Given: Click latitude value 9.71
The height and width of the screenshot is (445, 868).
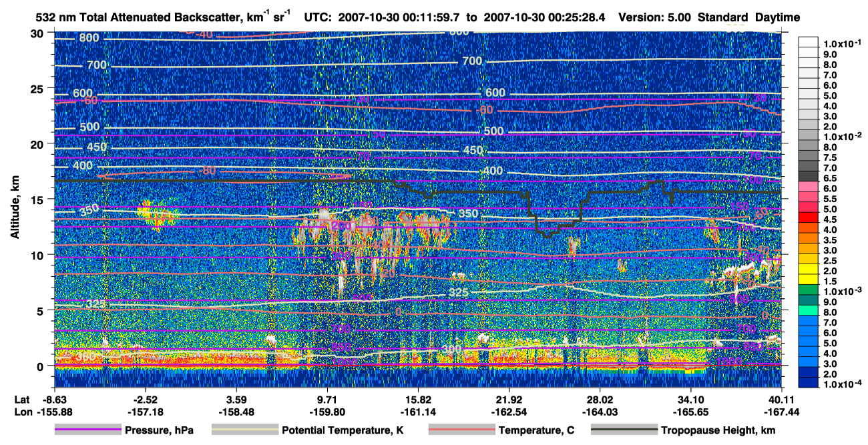Looking at the screenshot, I should tap(327, 399).
